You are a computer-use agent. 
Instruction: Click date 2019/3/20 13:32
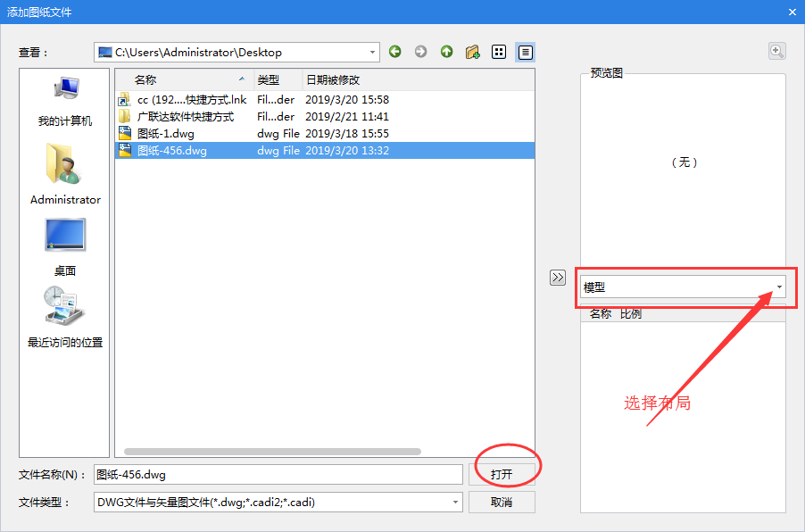347,151
